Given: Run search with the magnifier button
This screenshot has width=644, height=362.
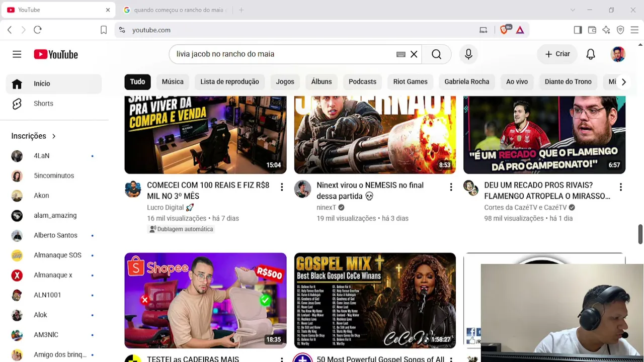Looking at the screenshot, I should pos(437,54).
